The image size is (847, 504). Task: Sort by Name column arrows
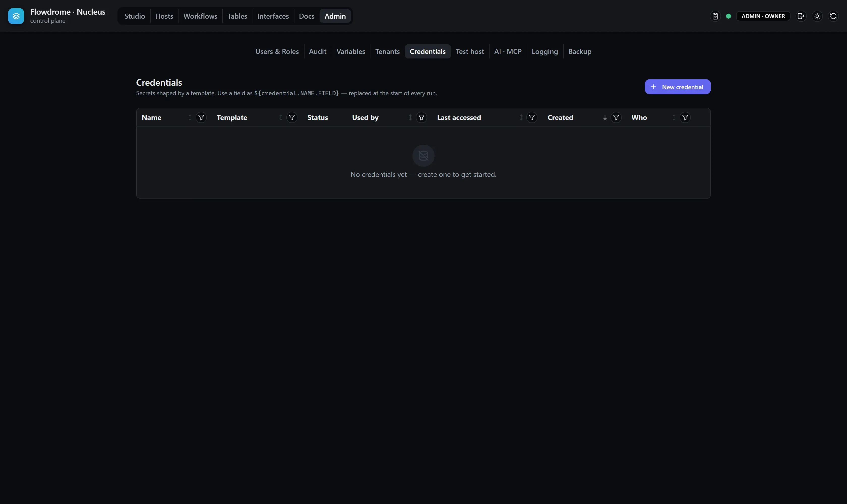tap(190, 117)
